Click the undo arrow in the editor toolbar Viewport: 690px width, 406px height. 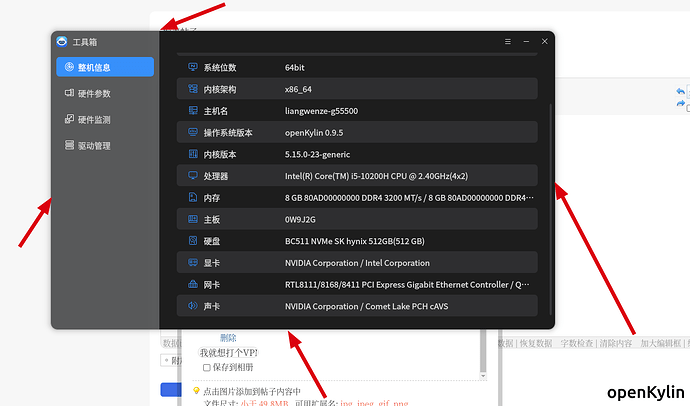pos(680,91)
